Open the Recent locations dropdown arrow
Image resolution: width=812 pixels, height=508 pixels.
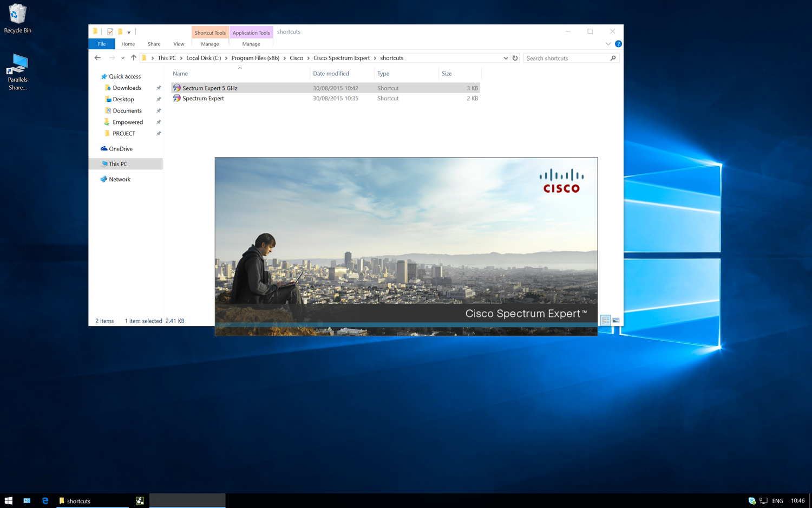point(123,58)
